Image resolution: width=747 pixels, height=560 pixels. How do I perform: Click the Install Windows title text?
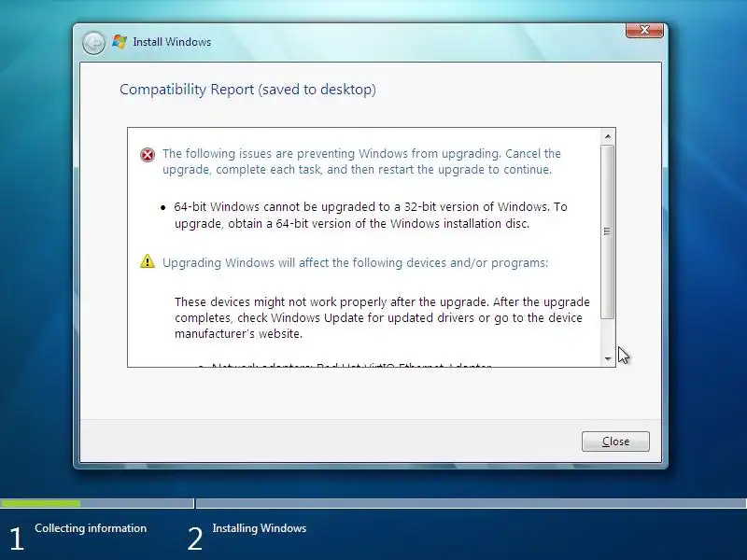(x=172, y=42)
